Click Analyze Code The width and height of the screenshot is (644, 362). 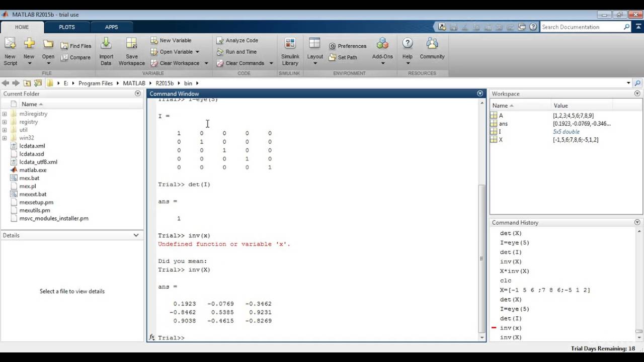(x=237, y=40)
